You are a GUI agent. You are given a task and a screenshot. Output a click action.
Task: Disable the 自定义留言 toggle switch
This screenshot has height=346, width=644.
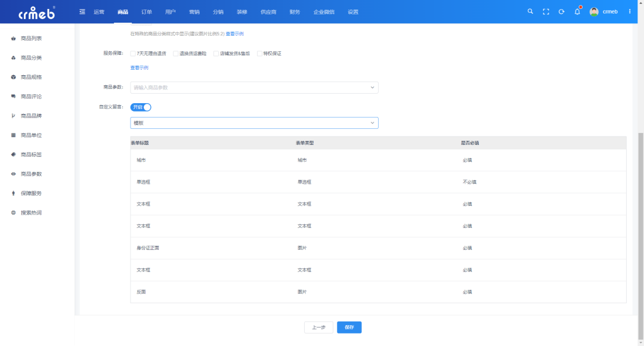click(141, 107)
